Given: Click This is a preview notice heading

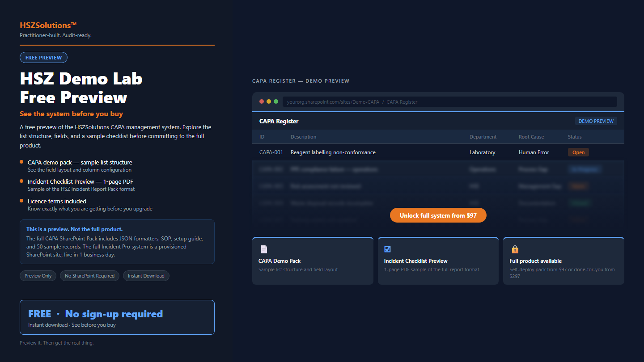Looking at the screenshot, I should click(74, 229).
